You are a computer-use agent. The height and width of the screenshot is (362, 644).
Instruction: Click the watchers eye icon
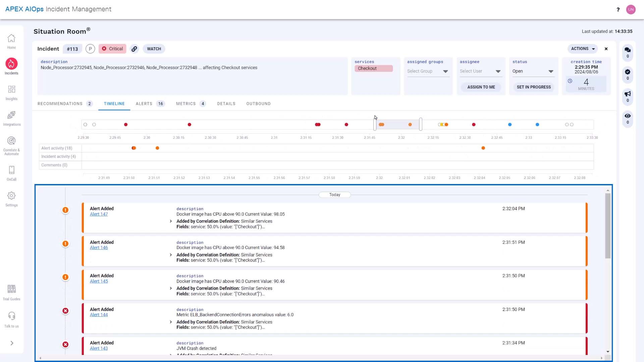(x=628, y=116)
